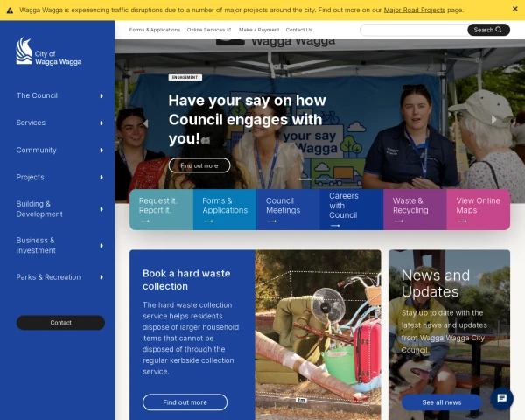Click the Search button
This screenshot has width=525, height=420.
click(x=488, y=30)
